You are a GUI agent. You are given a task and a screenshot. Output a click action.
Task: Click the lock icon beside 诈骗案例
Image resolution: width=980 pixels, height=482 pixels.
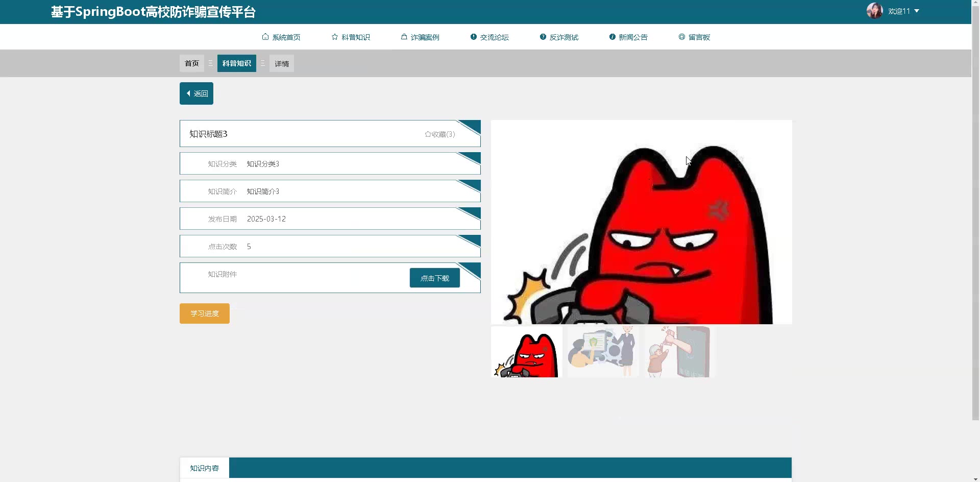point(404,37)
